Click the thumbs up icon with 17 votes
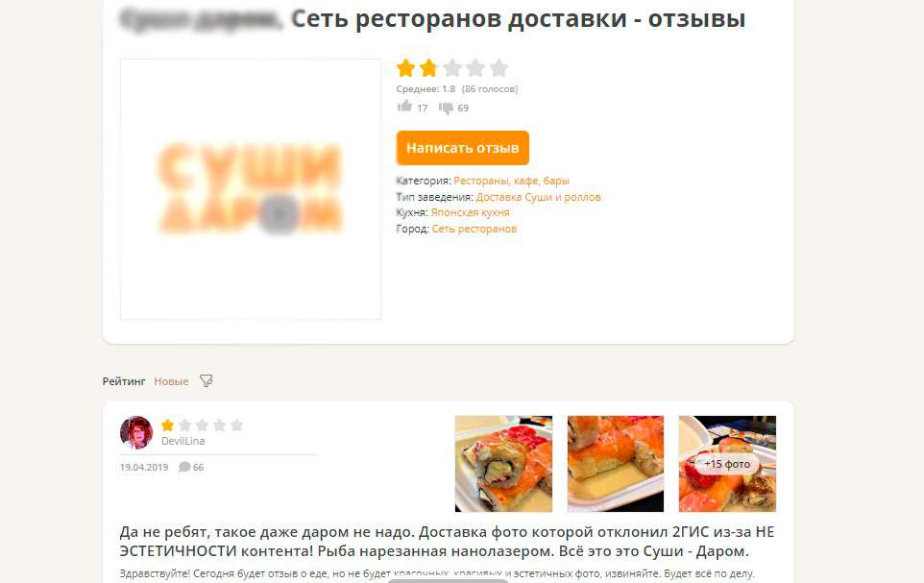 (404, 107)
